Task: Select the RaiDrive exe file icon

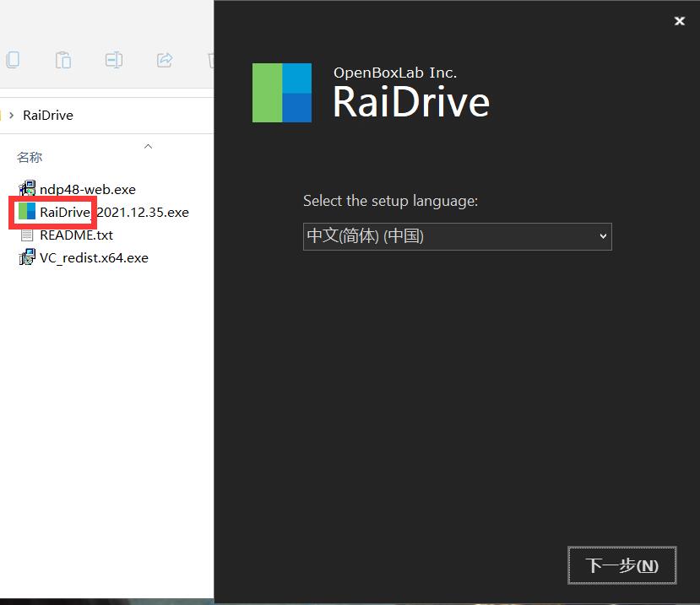Action: point(27,212)
